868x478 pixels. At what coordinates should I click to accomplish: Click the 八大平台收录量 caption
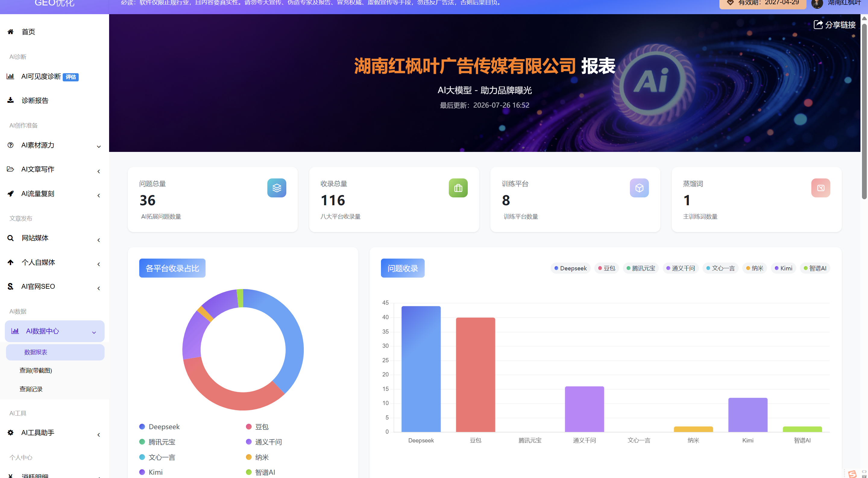pos(340,217)
